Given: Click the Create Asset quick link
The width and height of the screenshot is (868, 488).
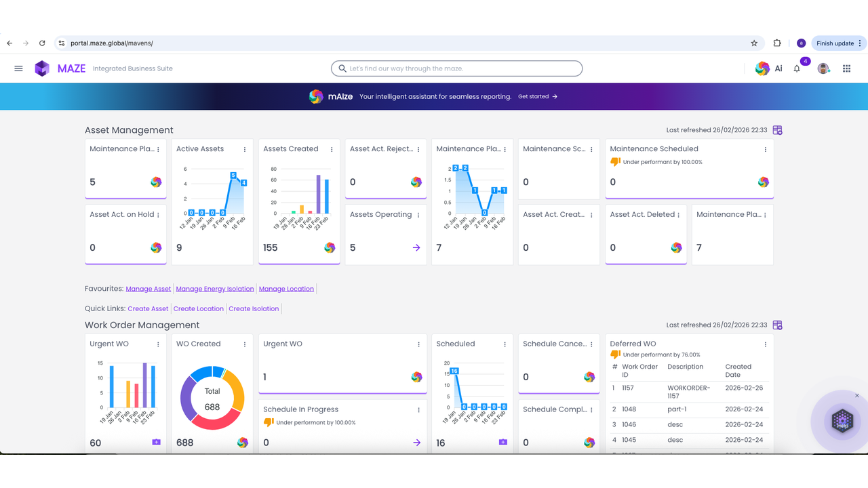Looking at the screenshot, I should point(149,308).
